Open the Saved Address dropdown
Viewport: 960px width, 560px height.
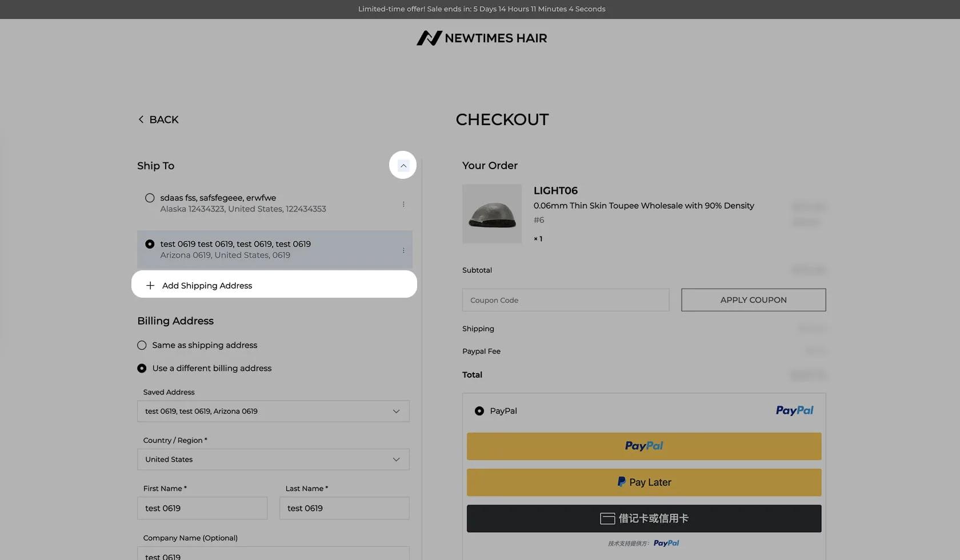coord(273,411)
